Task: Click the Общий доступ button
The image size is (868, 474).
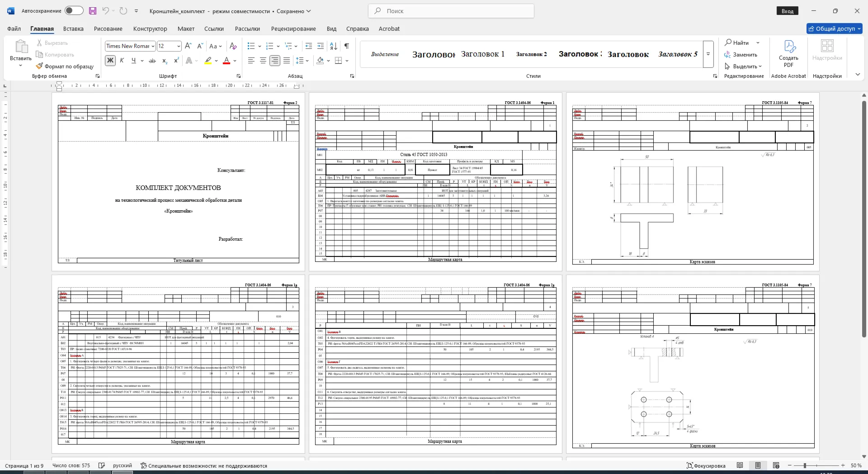Action: pyautogui.click(x=835, y=28)
